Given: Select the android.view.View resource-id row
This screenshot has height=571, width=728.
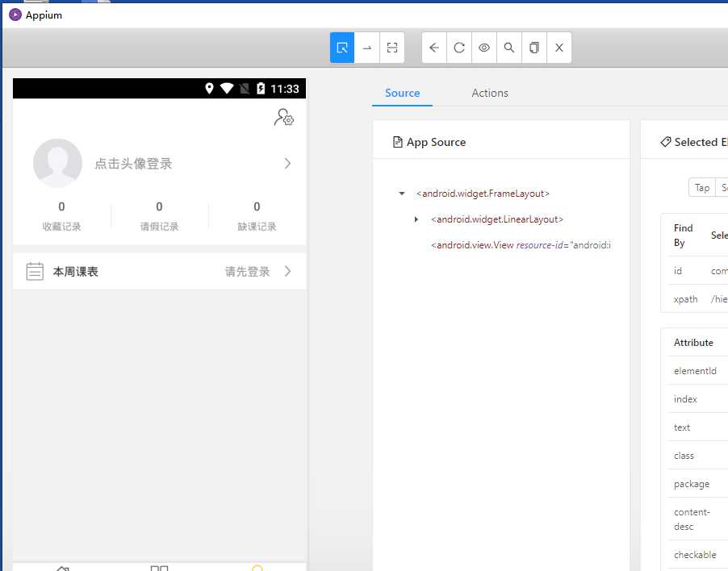Looking at the screenshot, I should 521,245.
